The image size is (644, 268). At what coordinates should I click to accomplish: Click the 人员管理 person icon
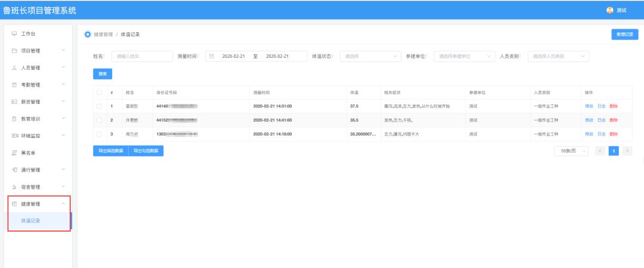pyautogui.click(x=14, y=68)
